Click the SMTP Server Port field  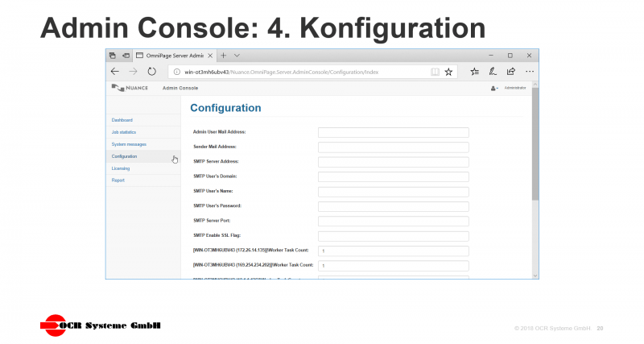click(x=394, y=221)
